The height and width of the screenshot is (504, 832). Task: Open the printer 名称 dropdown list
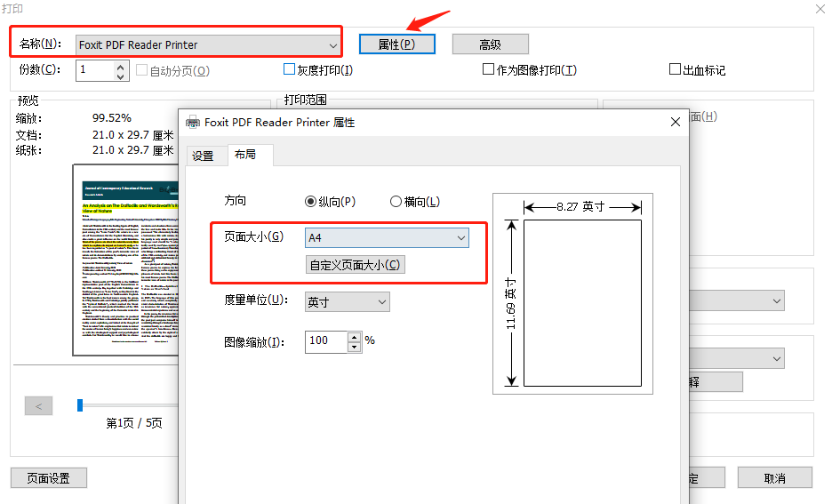click(x=332, y=44)
